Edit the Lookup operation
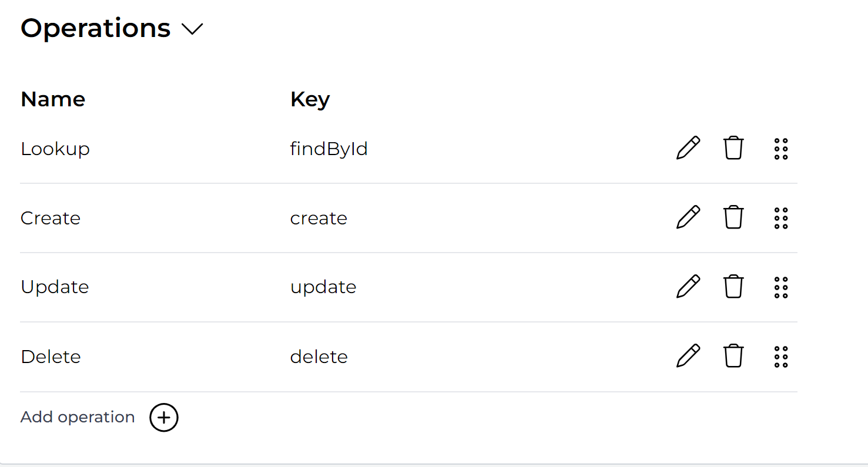Screen dimensions: 868x467 click(688, 148)
